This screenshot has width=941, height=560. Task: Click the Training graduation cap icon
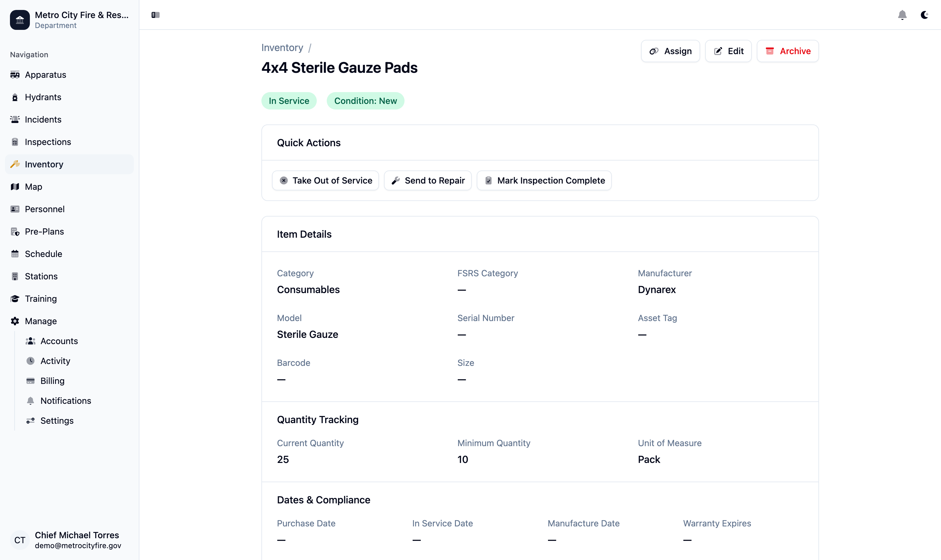15,299
